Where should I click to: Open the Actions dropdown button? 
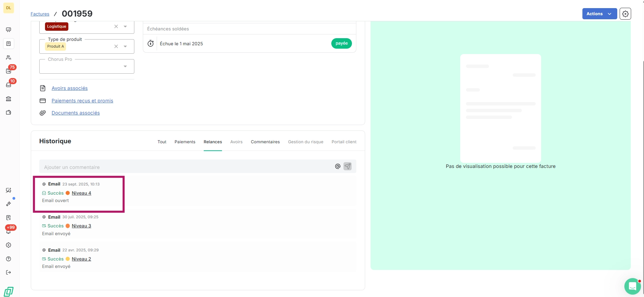pos(600,14)
